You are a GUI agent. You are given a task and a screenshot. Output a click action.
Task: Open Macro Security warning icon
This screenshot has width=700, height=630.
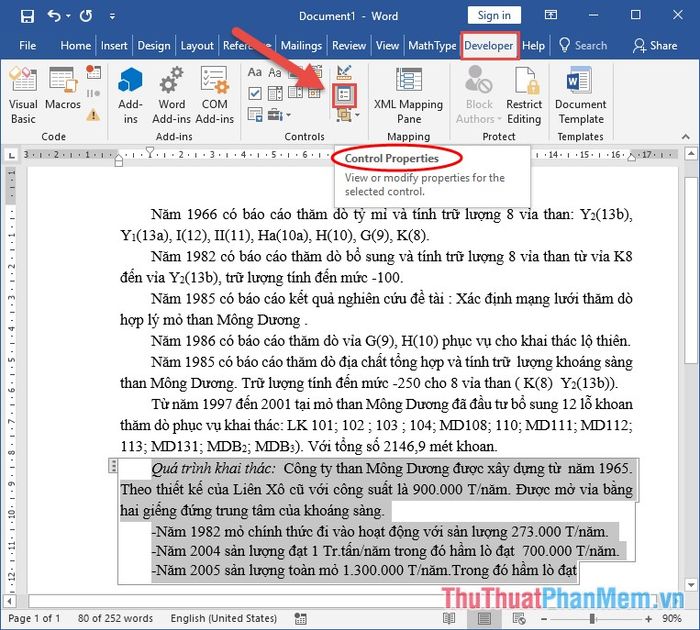pyautogui.click(x=93, y=115)
